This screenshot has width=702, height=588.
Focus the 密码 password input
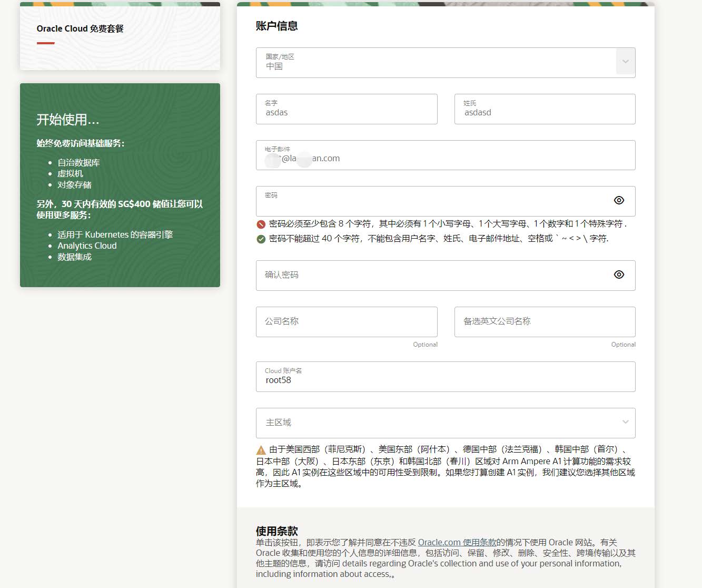[446, 201]
